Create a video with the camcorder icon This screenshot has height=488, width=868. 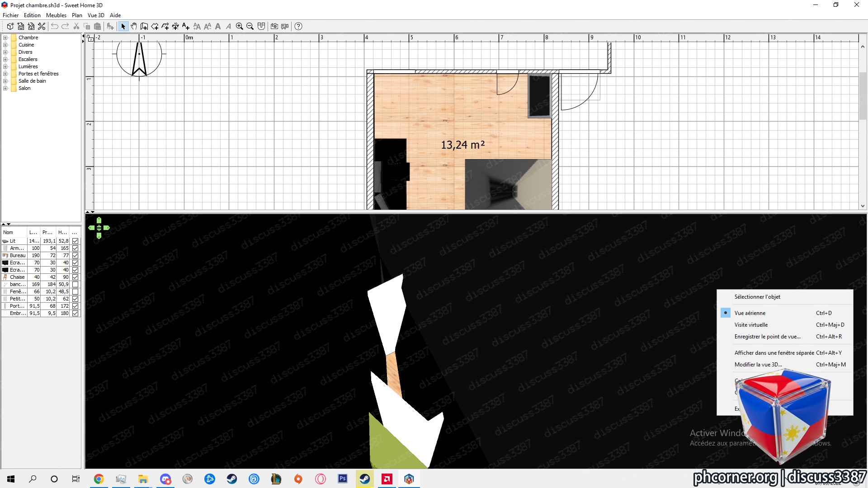(x=285, y=26)
